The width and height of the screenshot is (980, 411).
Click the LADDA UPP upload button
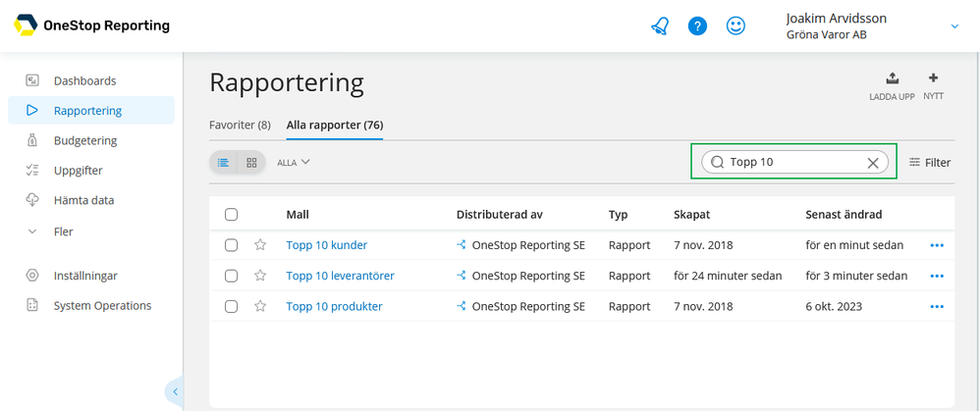point(892,86)
